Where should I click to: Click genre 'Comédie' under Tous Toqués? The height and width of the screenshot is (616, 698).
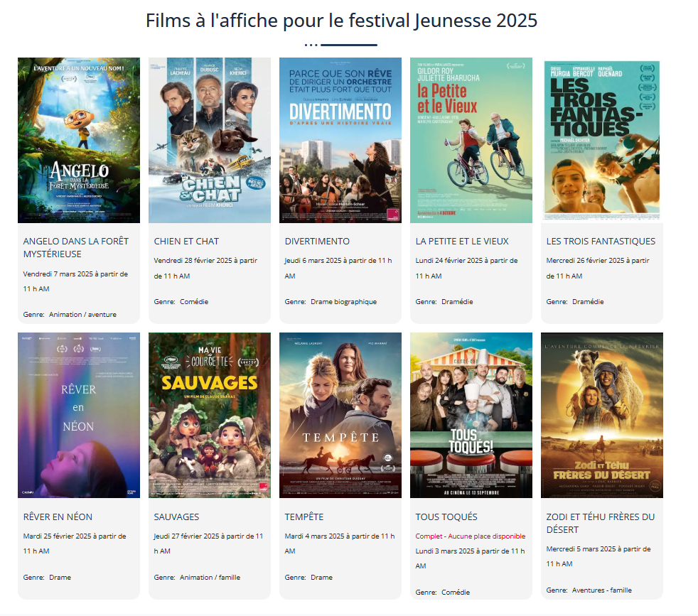pyautogui.click(x=456, y=593)
